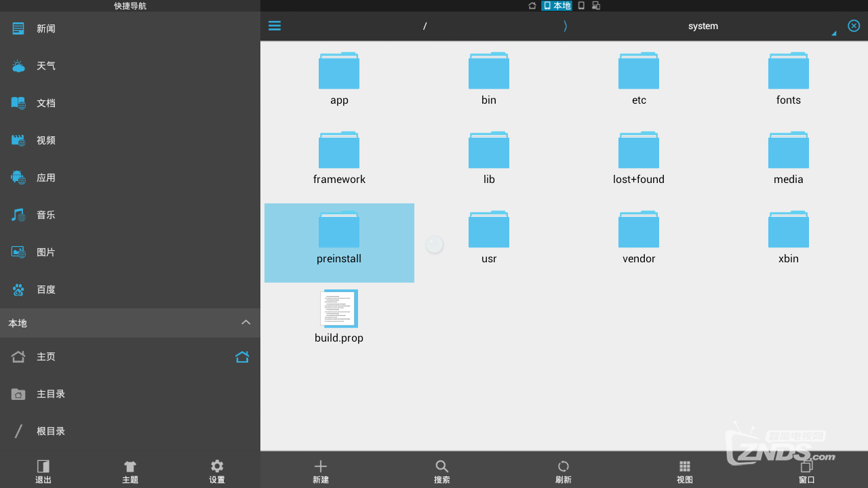Open 视图 (View) options
The width and height of the screenshot is (868, 488).
point(685,471)
